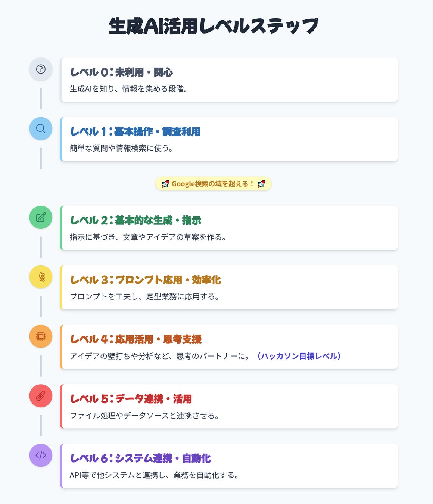433x504 pixels.
Task: Click the purple code brackets icon
Action: click(x=41, y=455)
